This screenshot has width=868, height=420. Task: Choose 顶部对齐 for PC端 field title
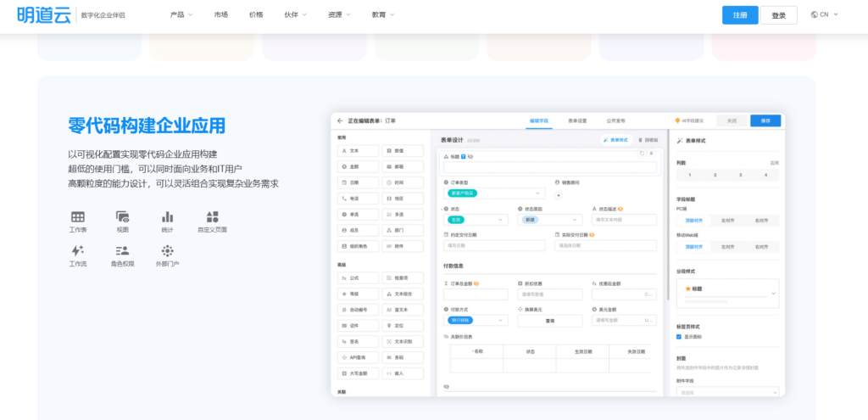point(693,221)
